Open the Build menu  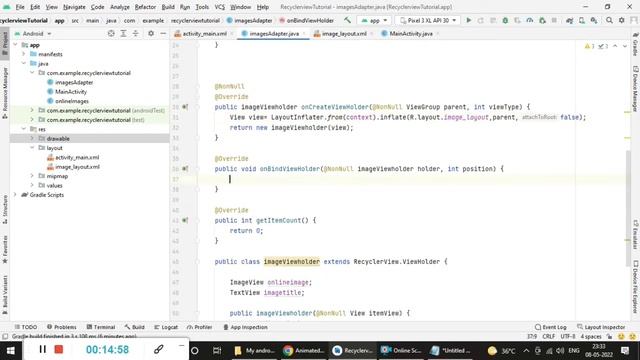pos(168,7)
